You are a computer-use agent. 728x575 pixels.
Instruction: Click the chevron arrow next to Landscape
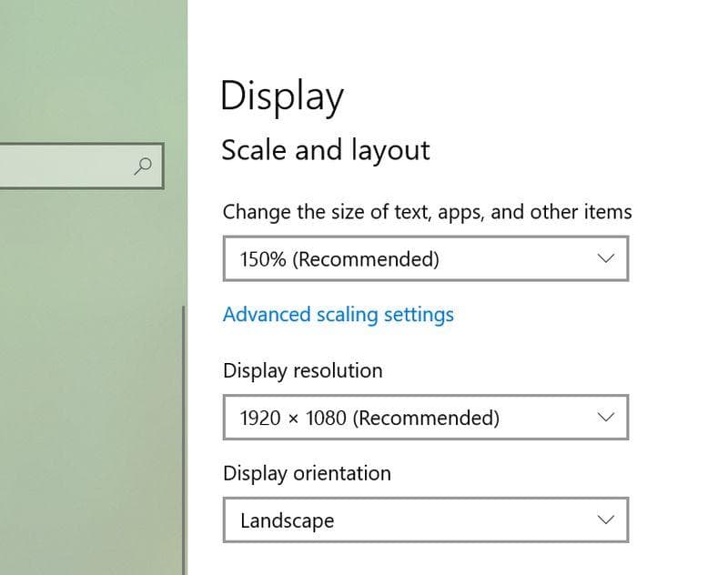[606, 520]
